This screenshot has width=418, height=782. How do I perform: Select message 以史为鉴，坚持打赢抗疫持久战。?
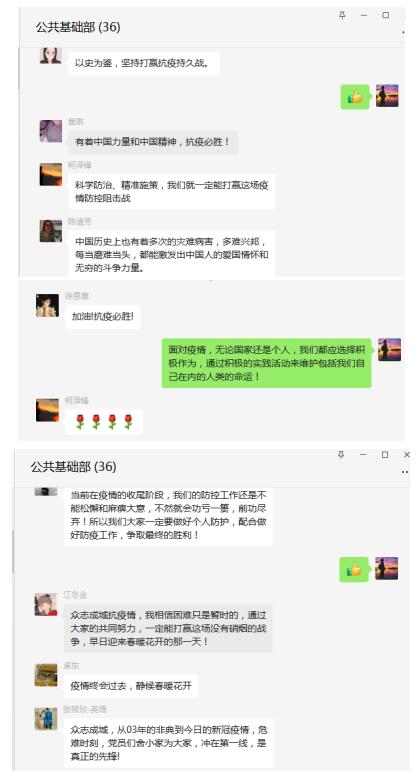144,63
